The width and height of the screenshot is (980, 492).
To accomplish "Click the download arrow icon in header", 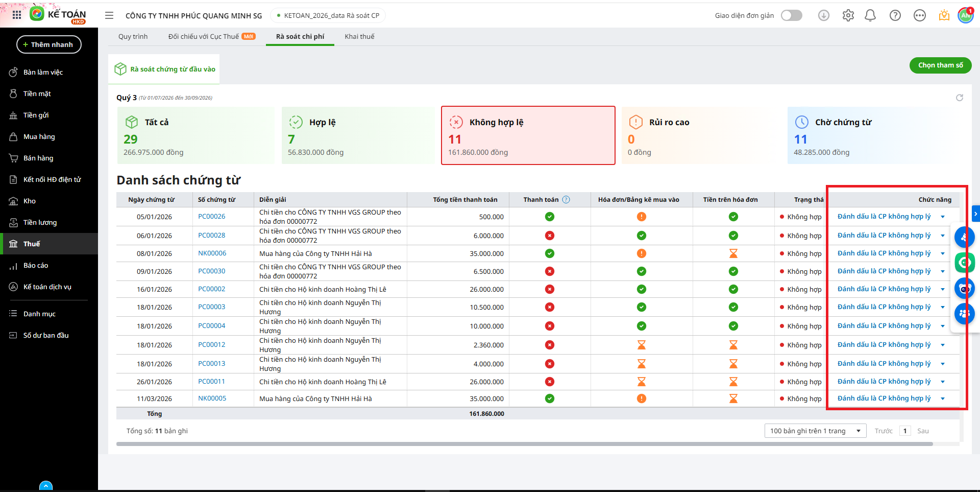I will click(x=824, y=15).
